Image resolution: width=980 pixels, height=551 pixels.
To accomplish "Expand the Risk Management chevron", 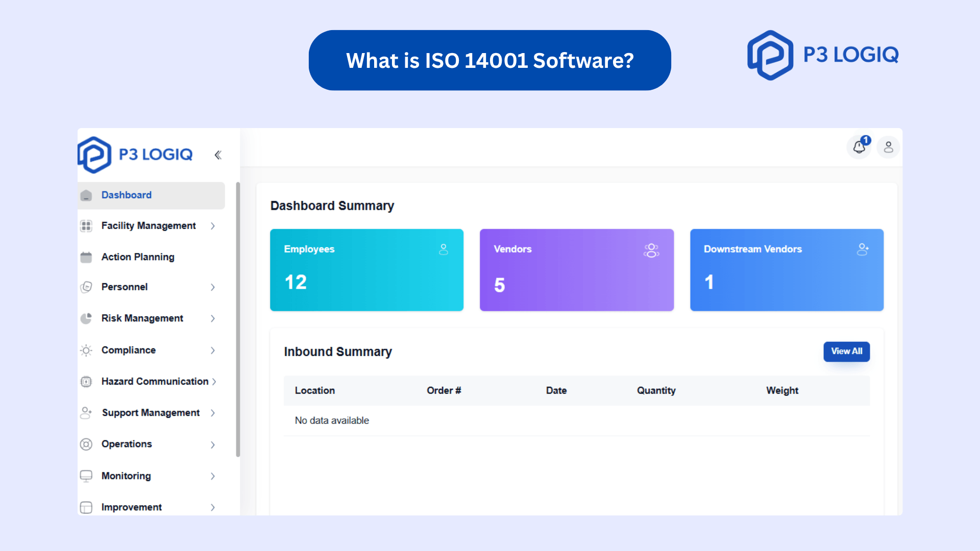I will tap(213, 318).
